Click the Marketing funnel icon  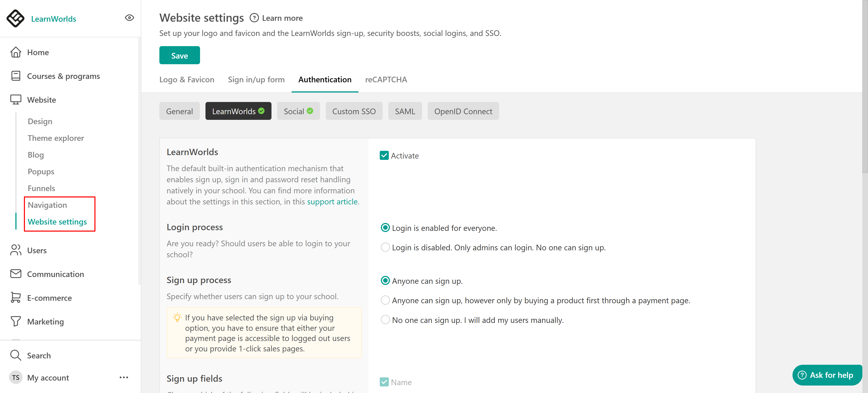(x=16, y=321)
